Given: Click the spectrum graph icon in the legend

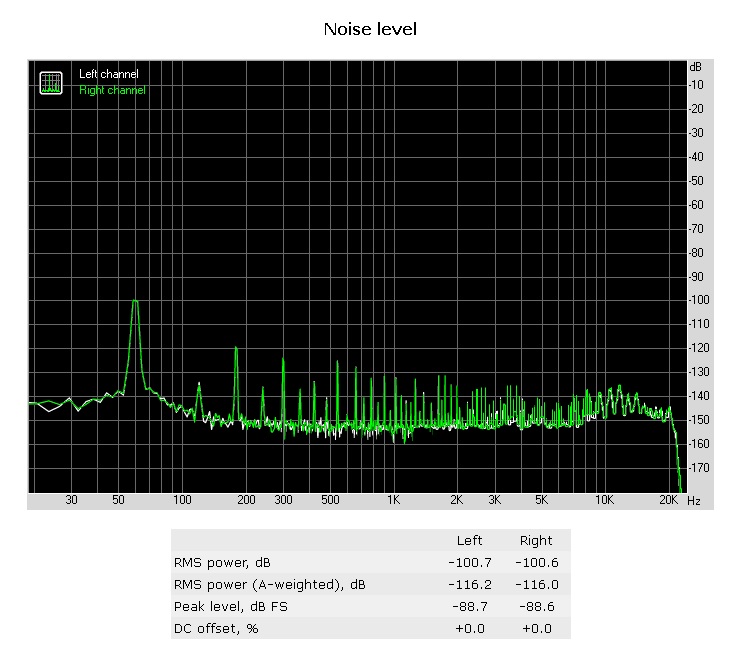Looking at the screenshot, I should click(51, 83).
